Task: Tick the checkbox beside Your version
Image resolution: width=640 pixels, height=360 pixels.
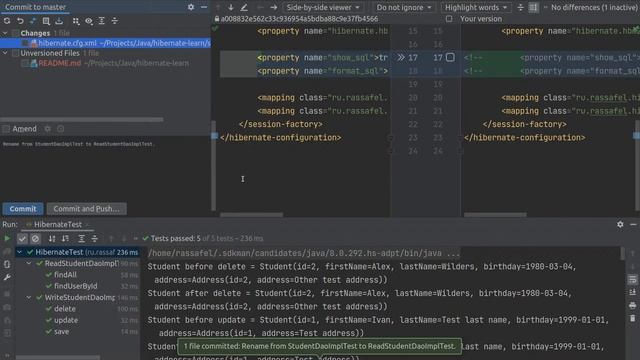Action: coord(449,19)
